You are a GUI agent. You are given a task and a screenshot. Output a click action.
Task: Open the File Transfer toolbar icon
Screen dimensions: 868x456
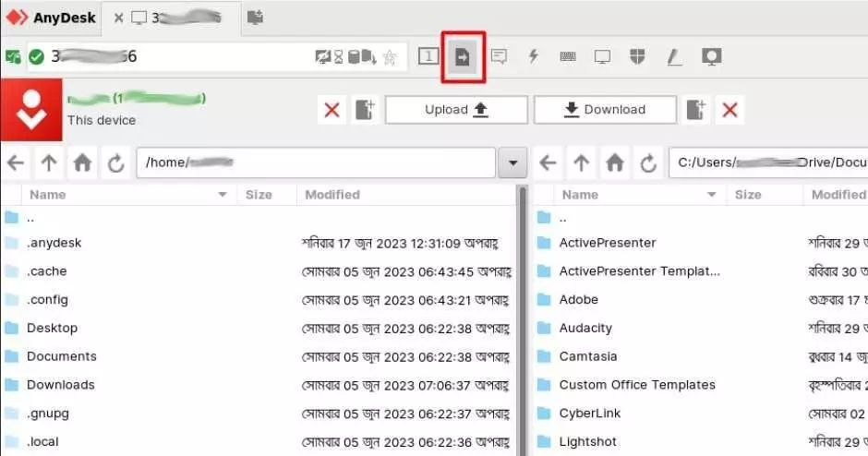[463, 56]
